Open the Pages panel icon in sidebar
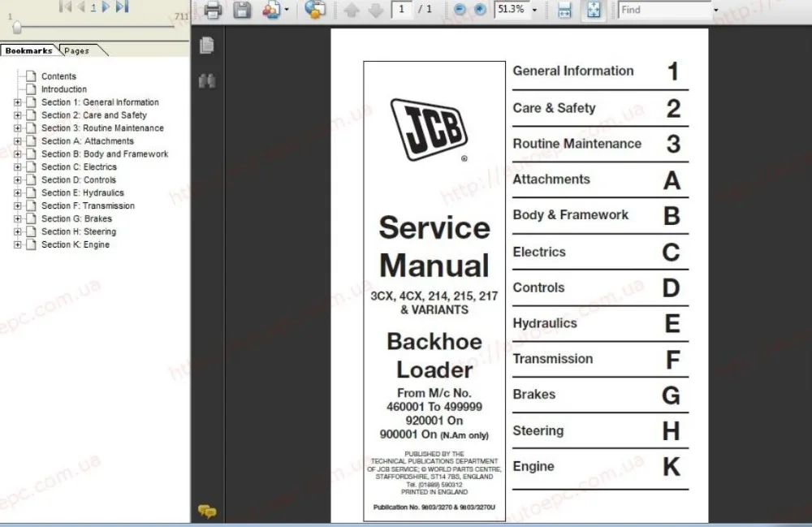Viewport: 812px width, 527px height. pyautogui.click(x=207, y=45)
